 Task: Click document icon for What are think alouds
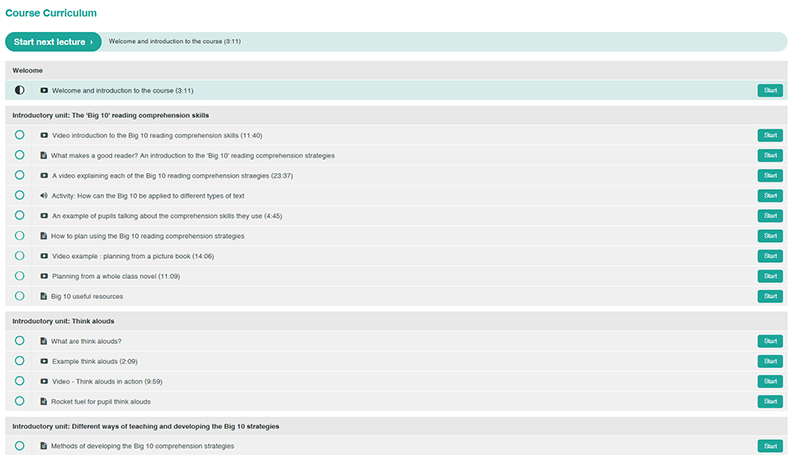tap(43, 341)
